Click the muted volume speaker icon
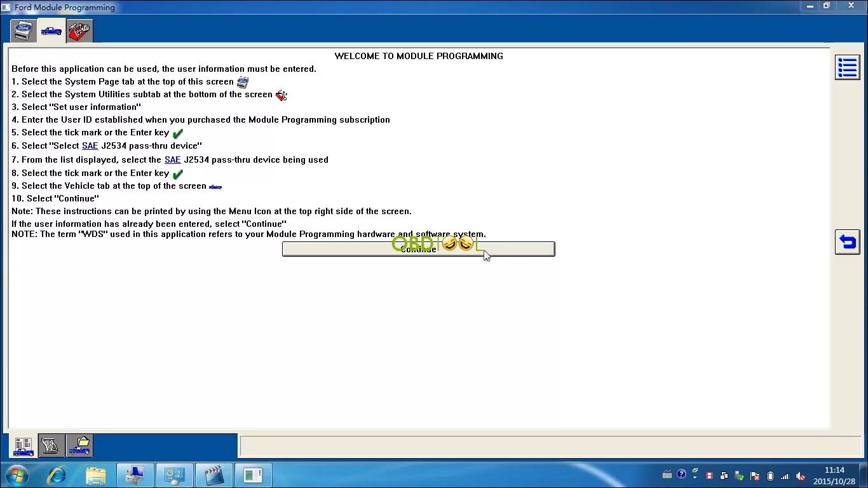868x488 pixels. coord(801,476)
